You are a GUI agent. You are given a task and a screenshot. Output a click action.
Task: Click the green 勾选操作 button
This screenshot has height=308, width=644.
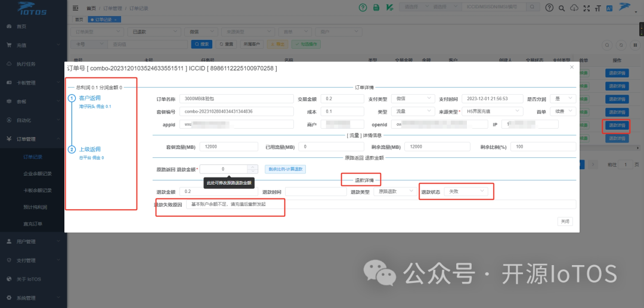click(x=306, y=44)
